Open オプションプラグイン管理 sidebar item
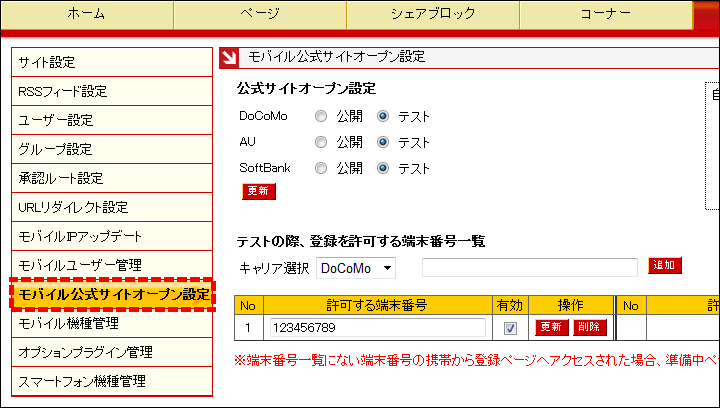This screenshot has height=408, width=720. pos(112,352)
